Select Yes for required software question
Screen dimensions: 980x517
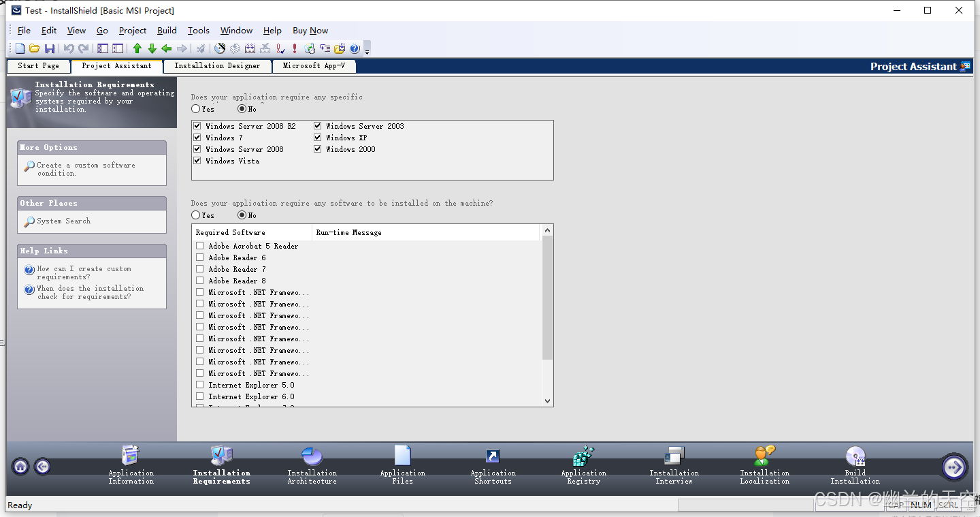click(x=196, y=215)
